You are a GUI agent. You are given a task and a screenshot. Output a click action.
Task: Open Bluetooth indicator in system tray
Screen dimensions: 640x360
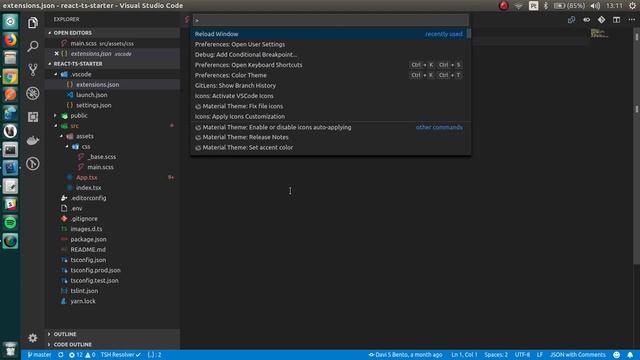tap(546, 6)
